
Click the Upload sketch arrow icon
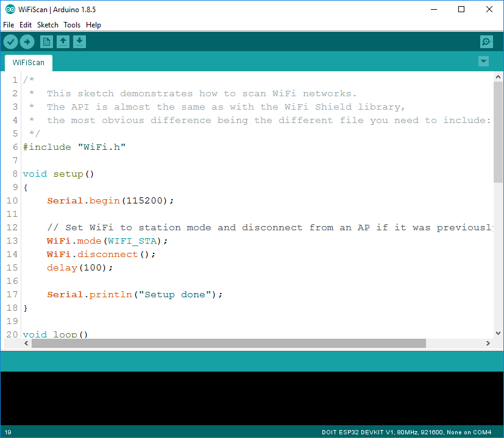coord(27,41)
